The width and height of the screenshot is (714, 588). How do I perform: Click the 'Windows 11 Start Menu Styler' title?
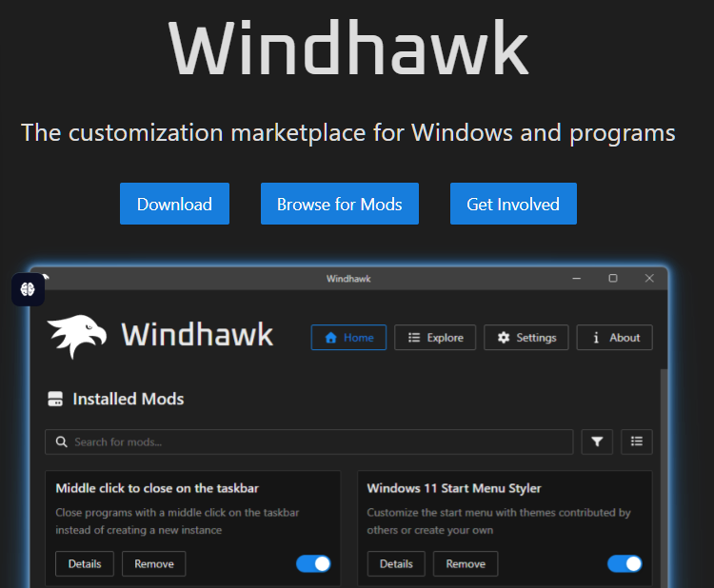[x=454, y=488]
